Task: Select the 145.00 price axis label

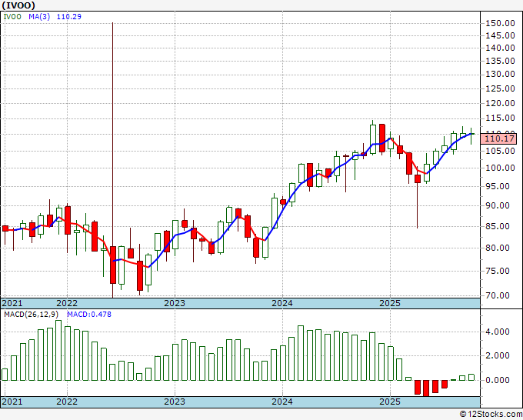Action: tap(500, 35)
